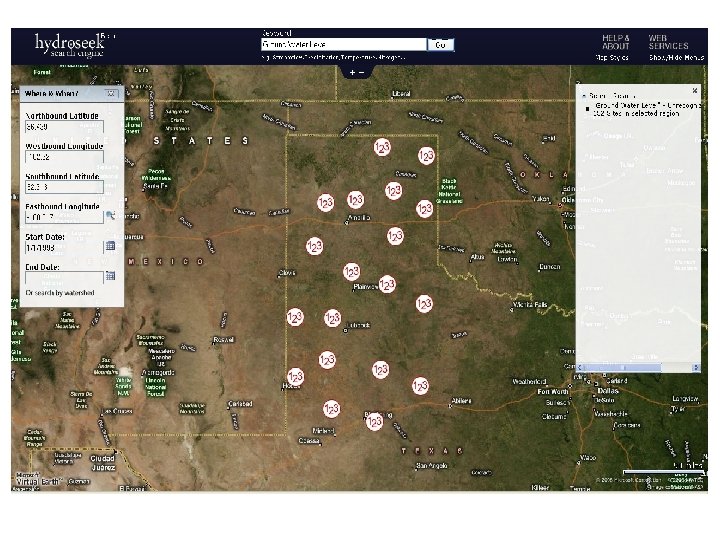Click the results panel scrollbar right arrow

coord(696,367)
